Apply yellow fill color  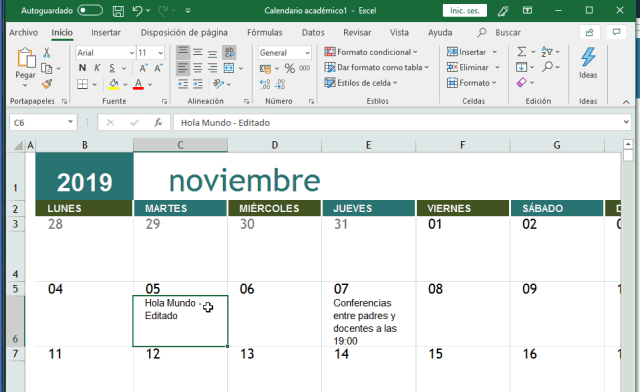pyautogui.click(x=114, y=84)
